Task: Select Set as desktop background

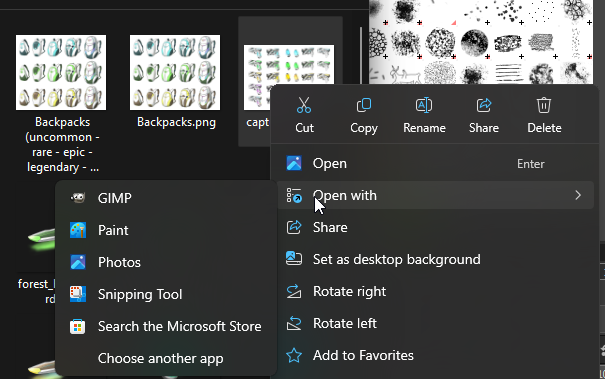Action: point(435,259)
